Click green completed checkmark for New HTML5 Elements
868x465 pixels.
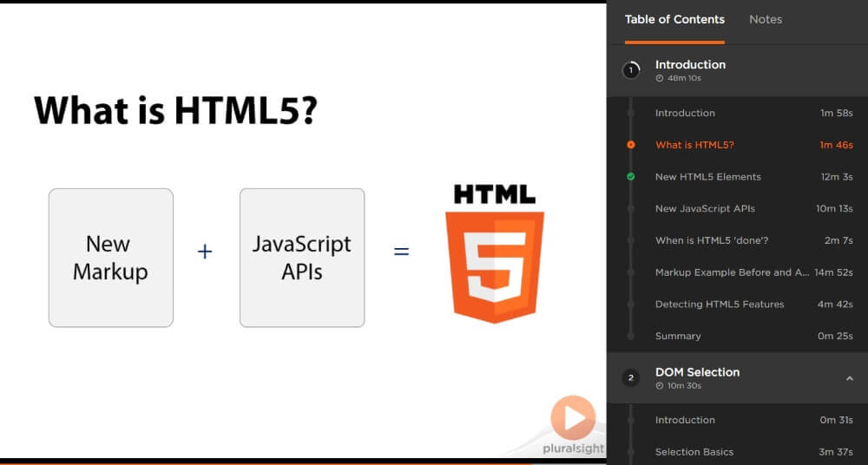[x=630, y=177]
